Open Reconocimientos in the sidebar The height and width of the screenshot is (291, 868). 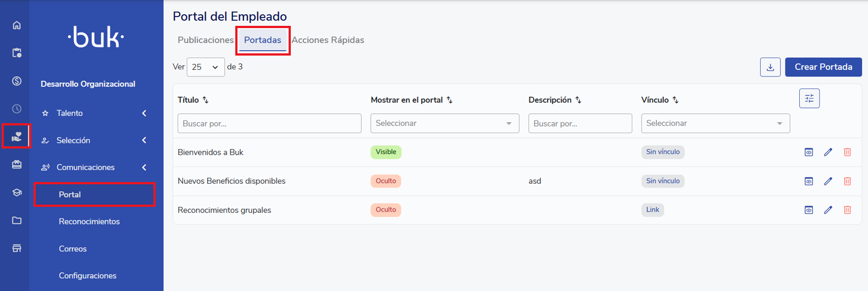[x=89, y=222]
